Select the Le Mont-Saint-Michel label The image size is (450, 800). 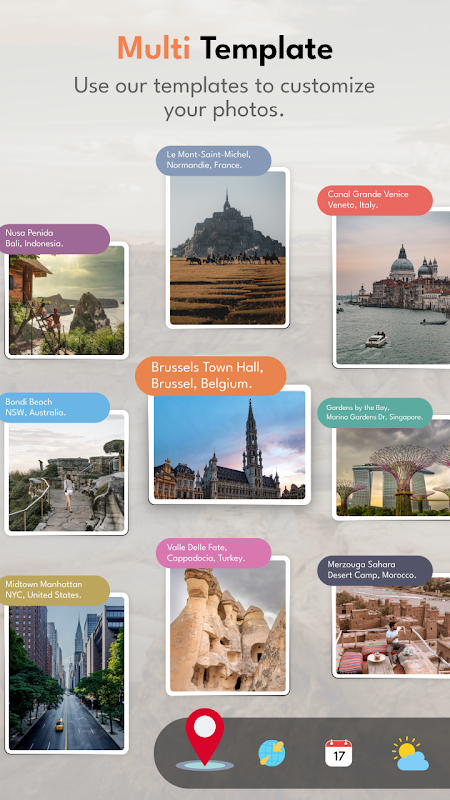click(213, 160)
